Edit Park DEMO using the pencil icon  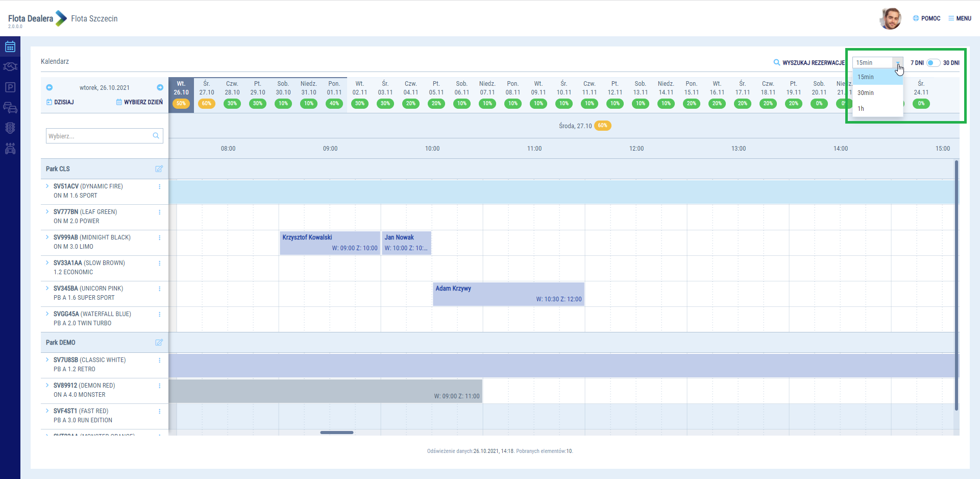(159, 343)
